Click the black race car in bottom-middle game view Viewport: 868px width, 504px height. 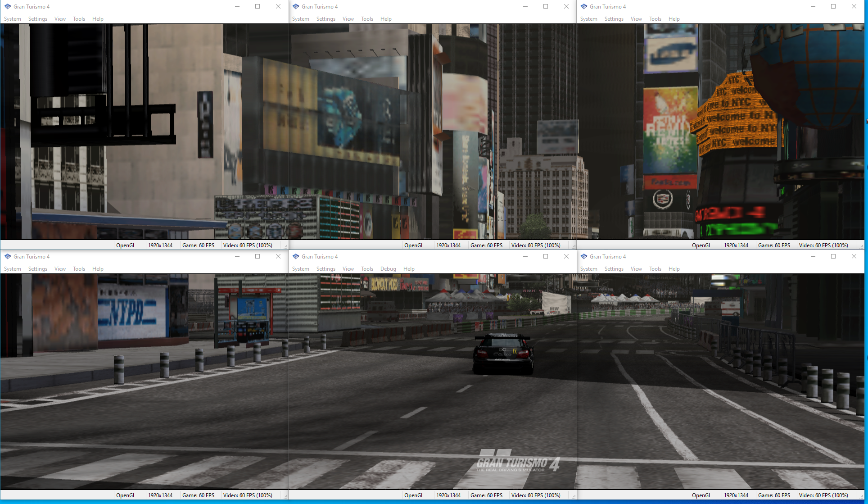pos(503,353)
